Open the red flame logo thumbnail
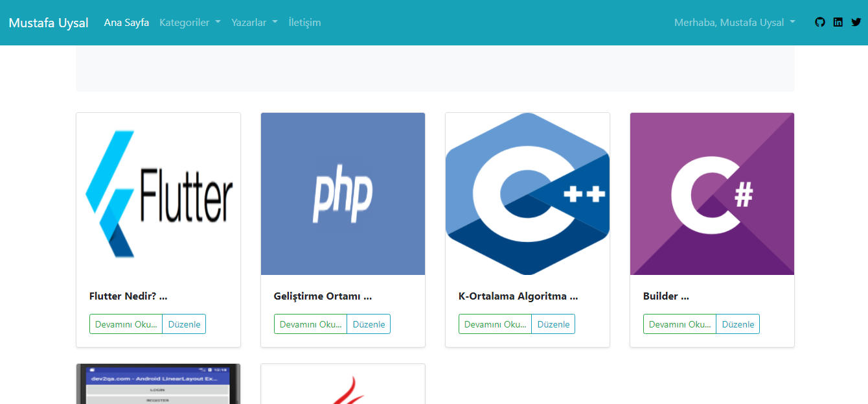Screen dimensions: 868x404 point(343,384)
